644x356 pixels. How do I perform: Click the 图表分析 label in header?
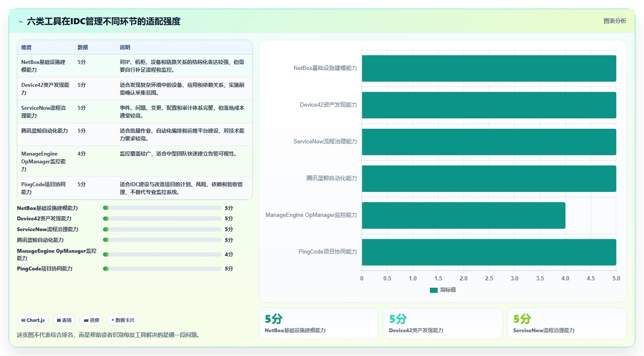point(615,21)
